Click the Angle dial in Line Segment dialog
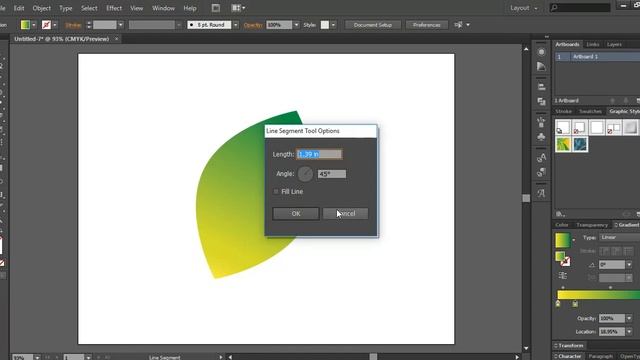640x360 pixels. tap(305, 174)
